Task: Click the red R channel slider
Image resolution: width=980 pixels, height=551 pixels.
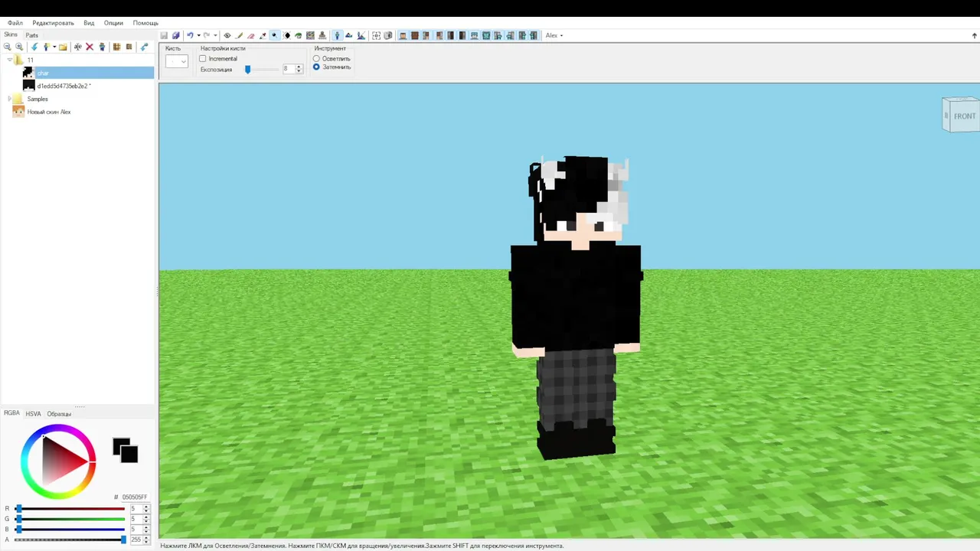Action: (70, 509)
